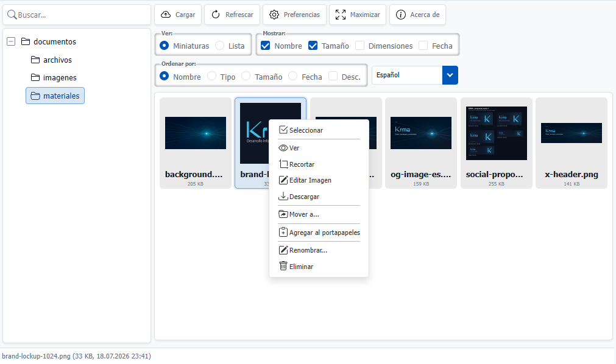Select the social-propo thumbnail, 255 KB
Viewport: 616px width, 364px height.
click(x=496, y=143)
